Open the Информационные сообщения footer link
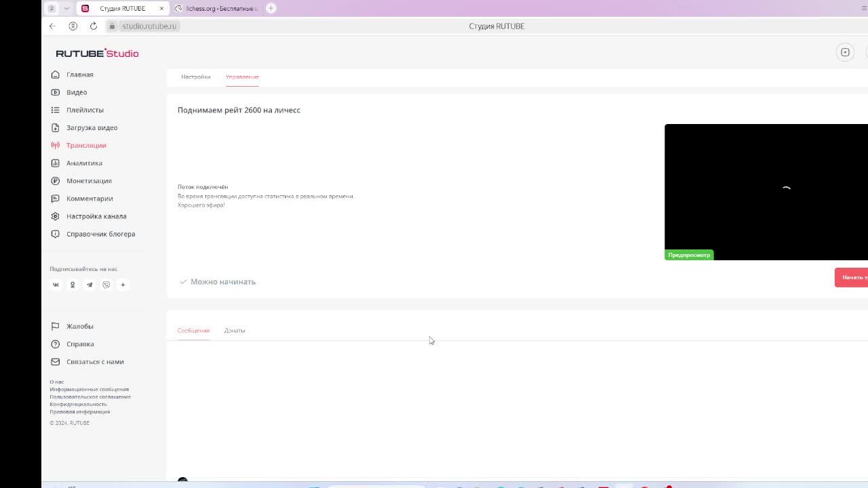The image size is (868, 488). (x=89, y=389)
